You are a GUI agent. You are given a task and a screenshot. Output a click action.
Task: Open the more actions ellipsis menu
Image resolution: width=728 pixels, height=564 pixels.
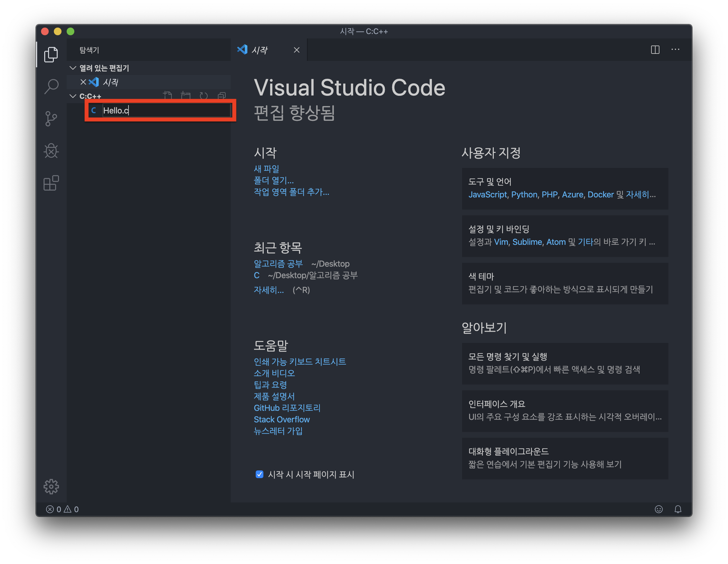675,50
